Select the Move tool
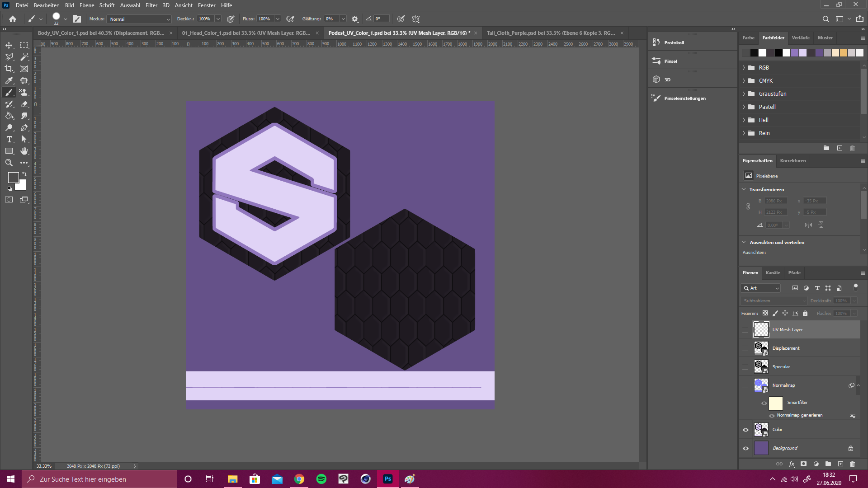Image resolution: width=868 pixels, height=488 pixels. point(9,45)
